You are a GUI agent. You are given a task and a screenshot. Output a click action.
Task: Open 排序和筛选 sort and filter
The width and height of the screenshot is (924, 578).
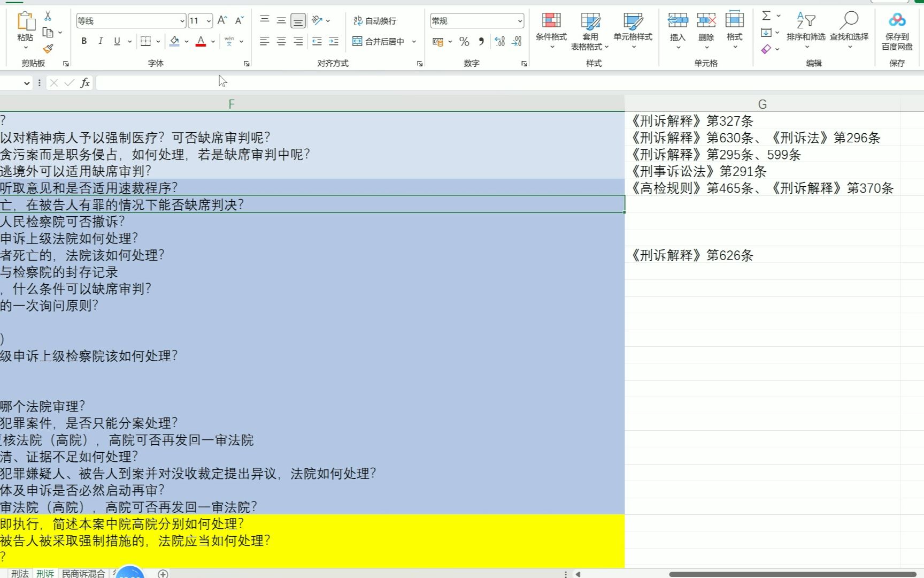(806, 31)
